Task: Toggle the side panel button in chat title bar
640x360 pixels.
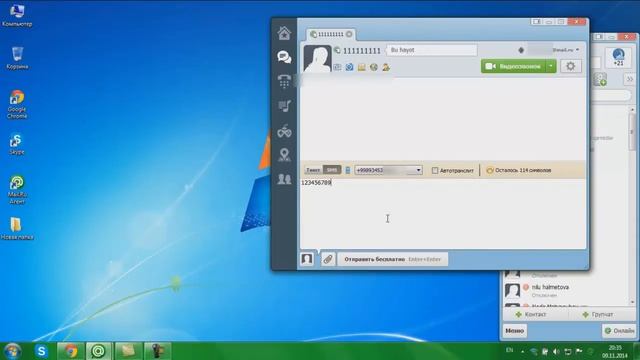Action: point(537,22)
